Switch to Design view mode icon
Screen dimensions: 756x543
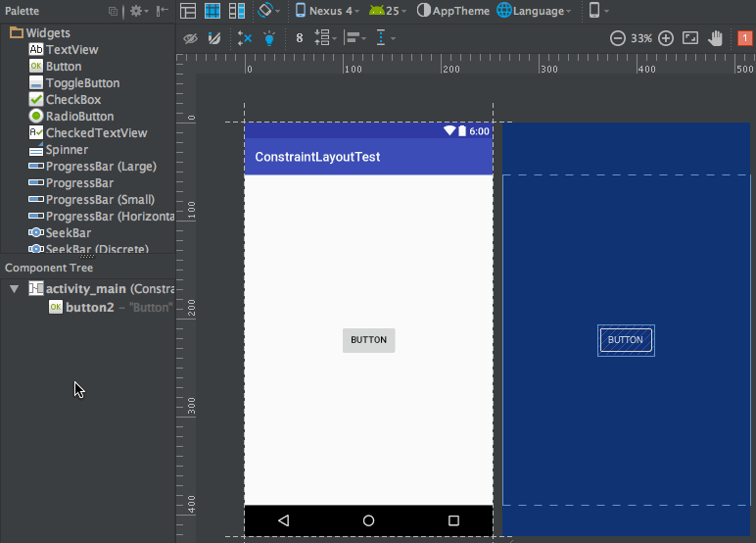[188, 11]
